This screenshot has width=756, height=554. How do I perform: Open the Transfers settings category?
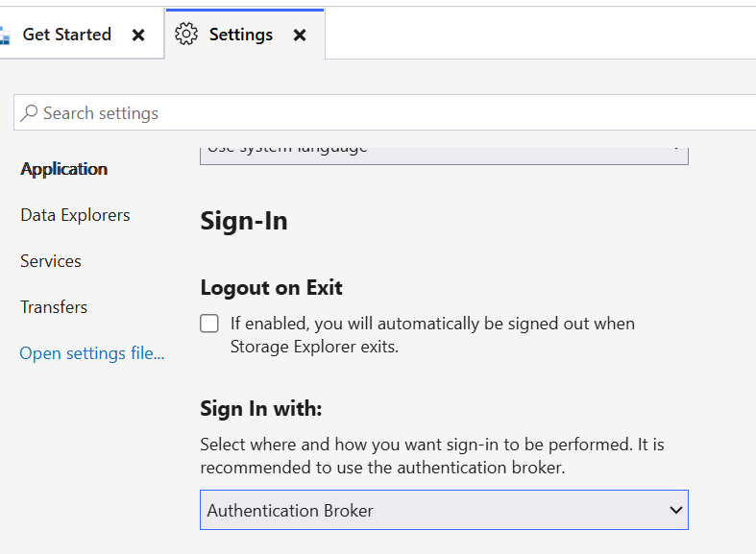(54, 307)
